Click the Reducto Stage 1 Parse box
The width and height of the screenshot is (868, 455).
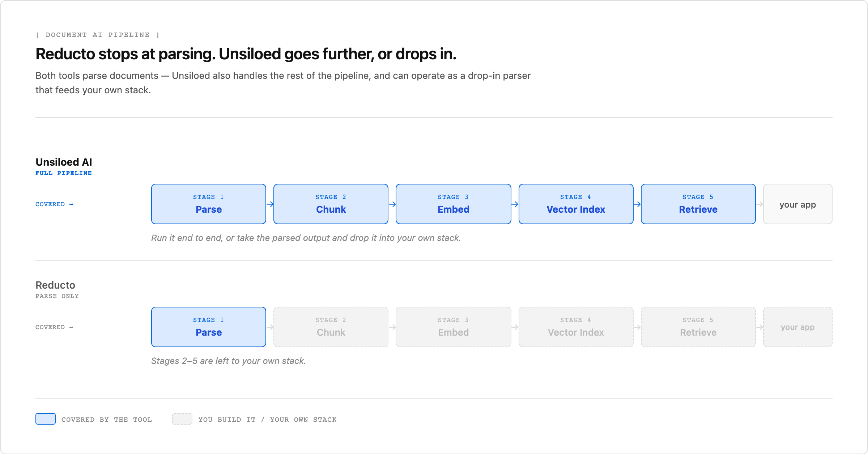[x=209, y=327]
